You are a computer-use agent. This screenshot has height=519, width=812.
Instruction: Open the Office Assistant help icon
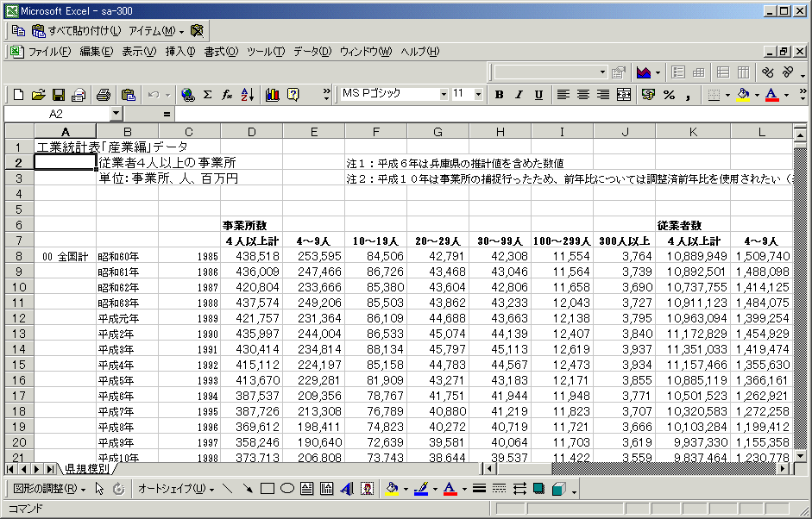[293, 95]
